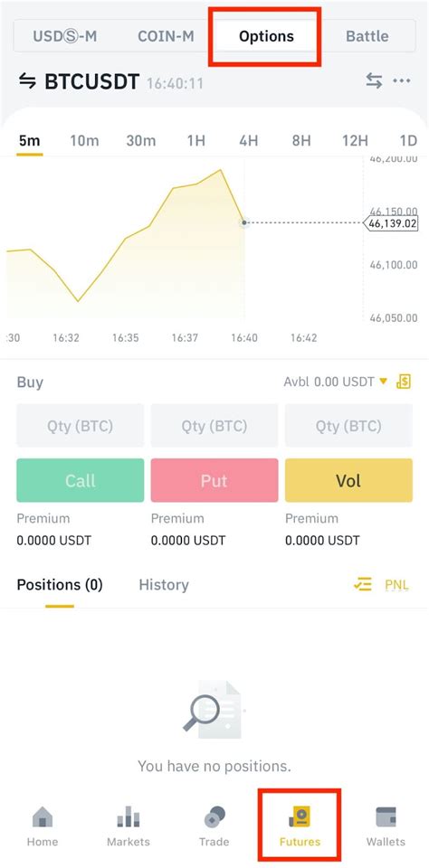Tap the green Call button
Viewport: 429px width, 868px height.
point(81,480)
